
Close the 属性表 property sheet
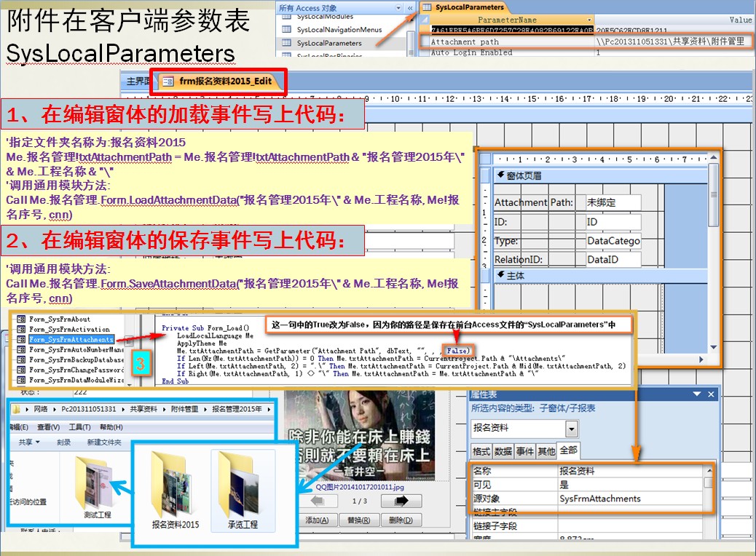[x=711, y=394]
